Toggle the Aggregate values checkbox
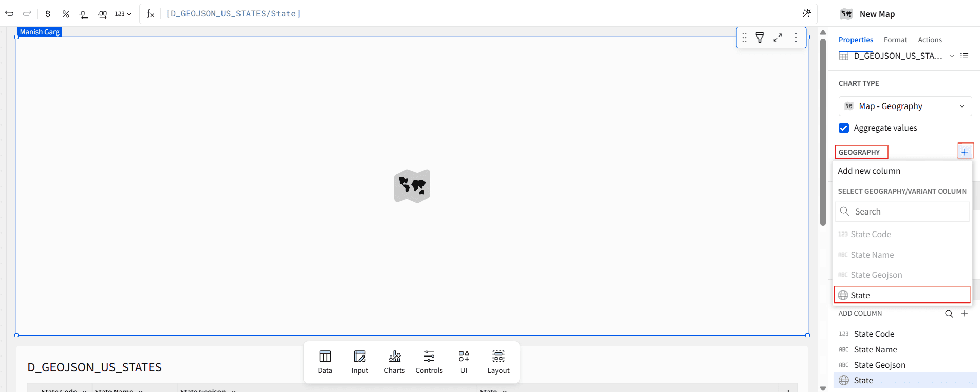 [844, 128]
